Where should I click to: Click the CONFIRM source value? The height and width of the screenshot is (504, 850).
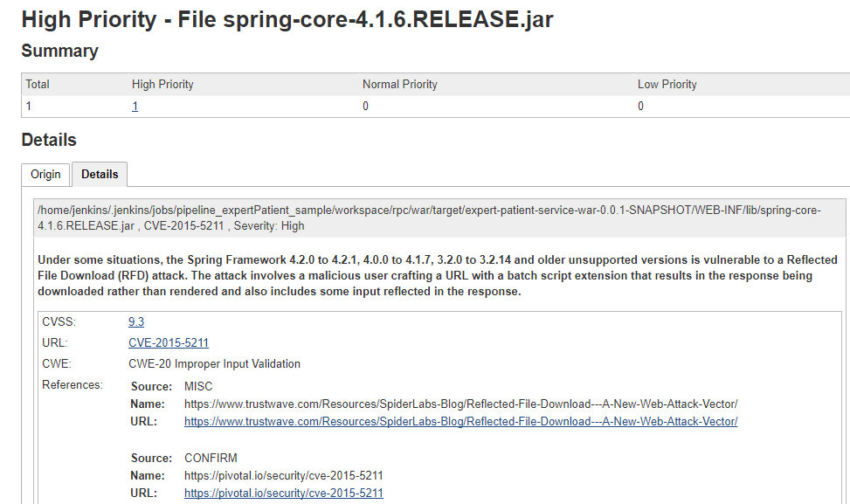point(211,459)
